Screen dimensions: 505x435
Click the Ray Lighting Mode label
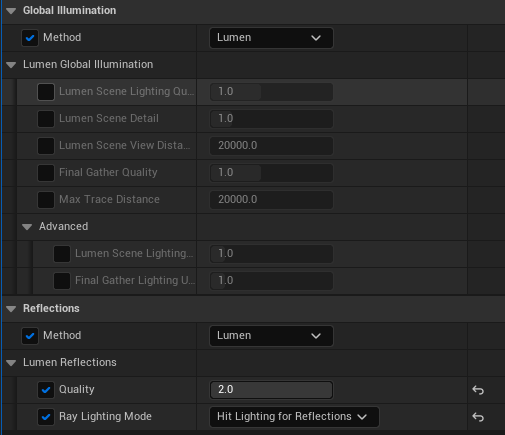(x=105, y=416)
